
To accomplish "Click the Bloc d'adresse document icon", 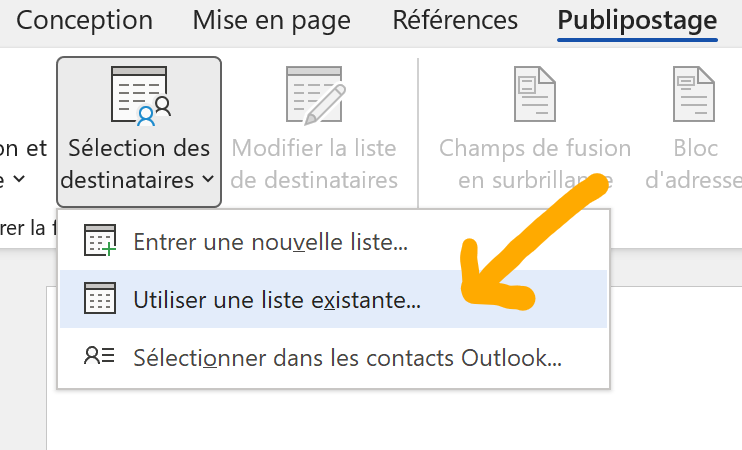I will pyautogui.click(x=694, y=94).
